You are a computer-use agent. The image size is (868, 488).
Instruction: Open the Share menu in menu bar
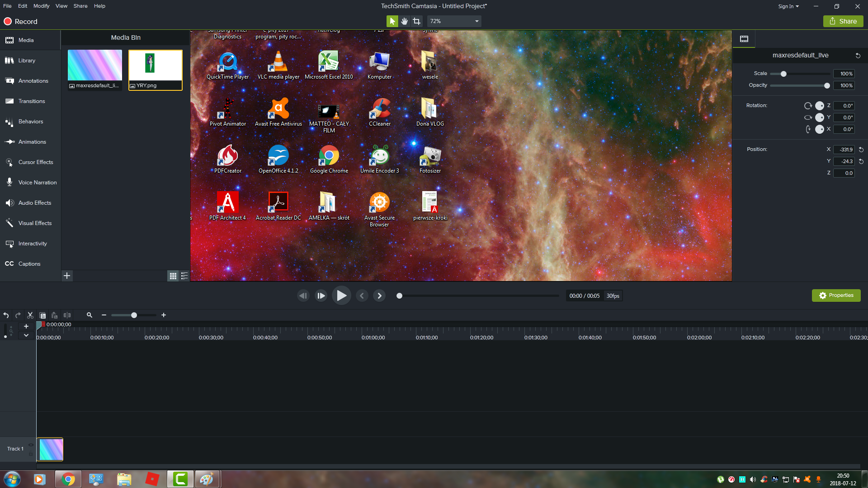point(80,6)
